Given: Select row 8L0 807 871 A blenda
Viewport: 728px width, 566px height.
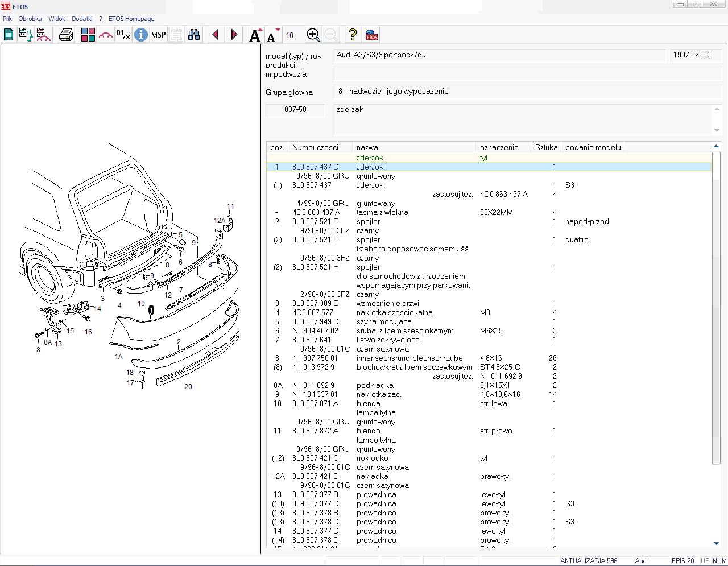Looking at the screenshot, I should 489,404.
